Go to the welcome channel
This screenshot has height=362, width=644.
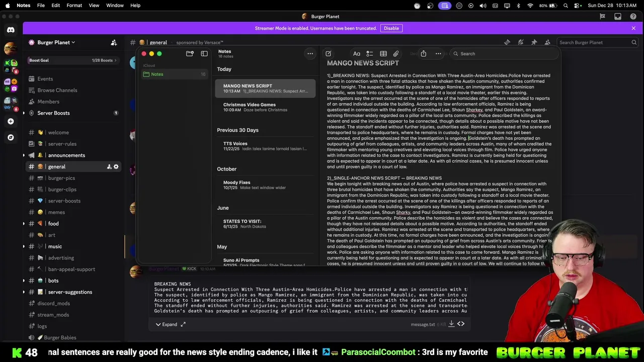point(73,133)
